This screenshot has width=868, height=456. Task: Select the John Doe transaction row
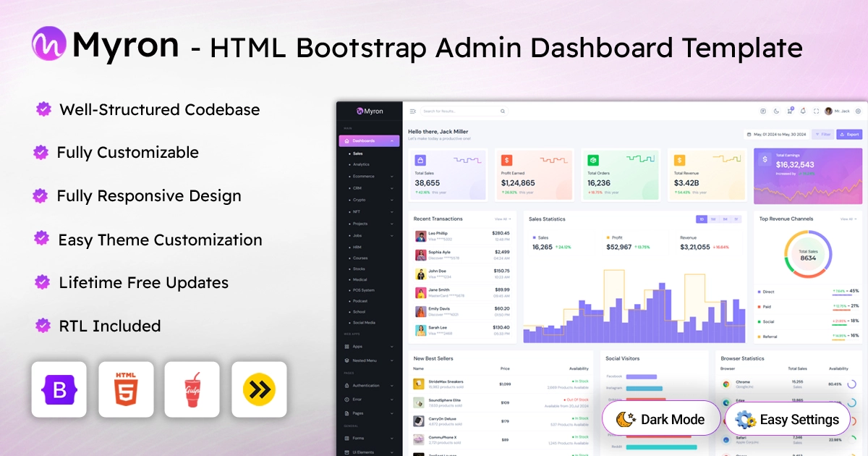point(462,274)
